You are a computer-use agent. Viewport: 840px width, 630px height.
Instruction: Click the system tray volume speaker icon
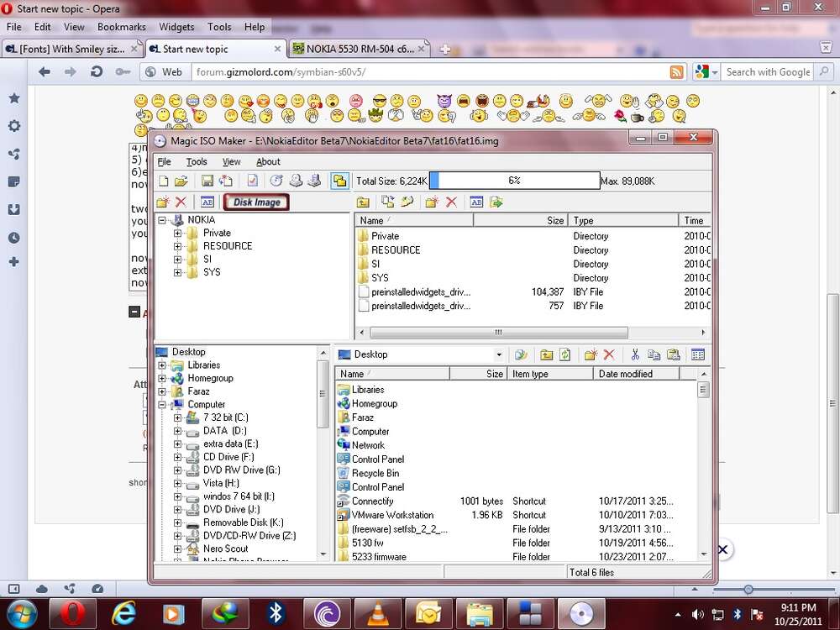point(697,615)
